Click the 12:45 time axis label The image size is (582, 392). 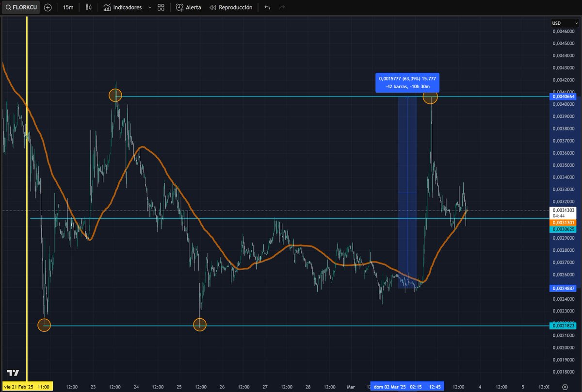coord(435,387)
